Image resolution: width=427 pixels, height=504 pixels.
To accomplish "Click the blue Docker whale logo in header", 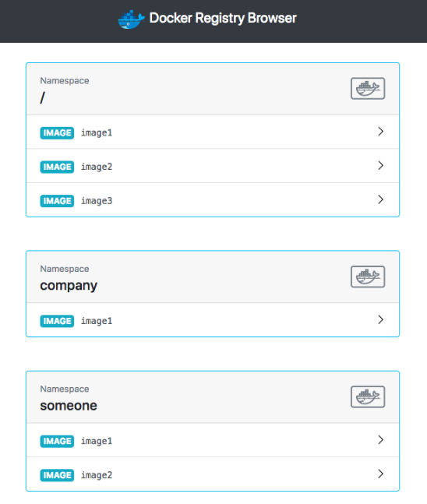I will (131, 19).
